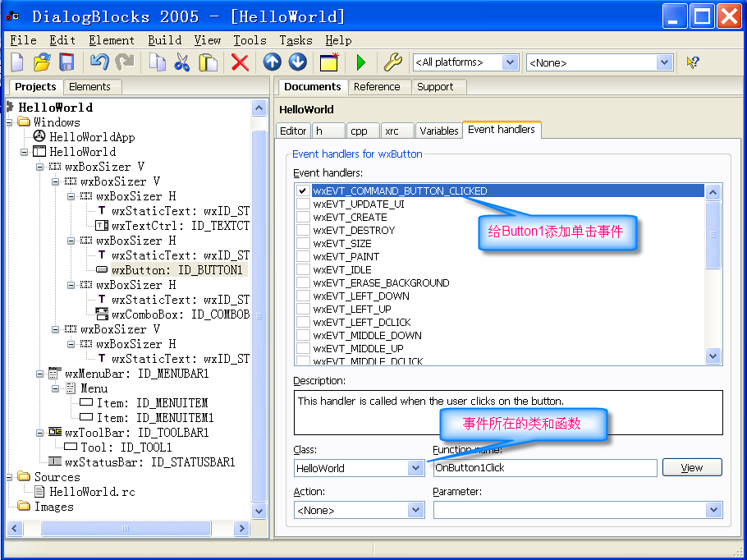This screenshot has width=747, height=560.
Task: Switch to the Elements panel tab
Action: [x=92, y=86]
